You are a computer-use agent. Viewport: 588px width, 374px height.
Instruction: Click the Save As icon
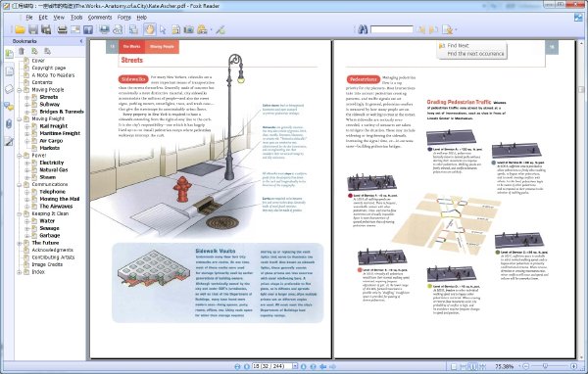point(46,29)
